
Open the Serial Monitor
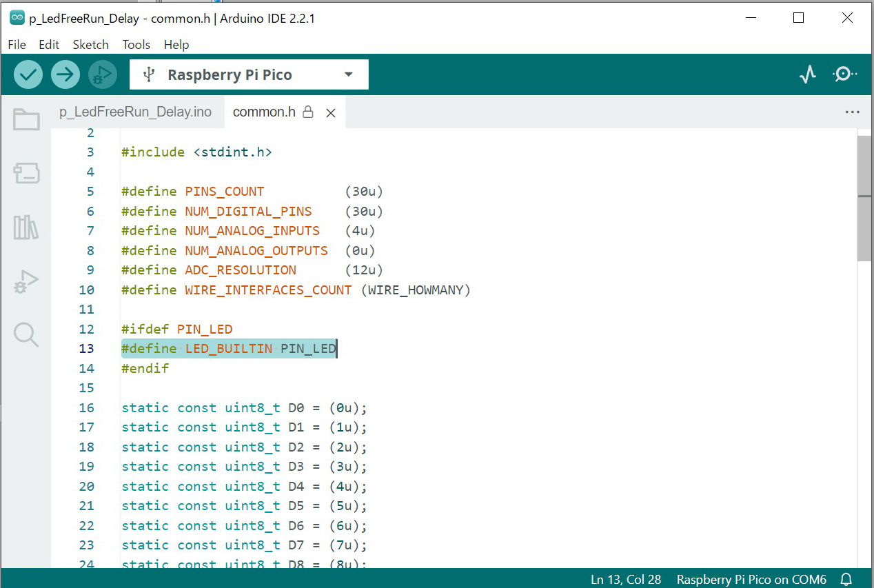coord(844,74)
